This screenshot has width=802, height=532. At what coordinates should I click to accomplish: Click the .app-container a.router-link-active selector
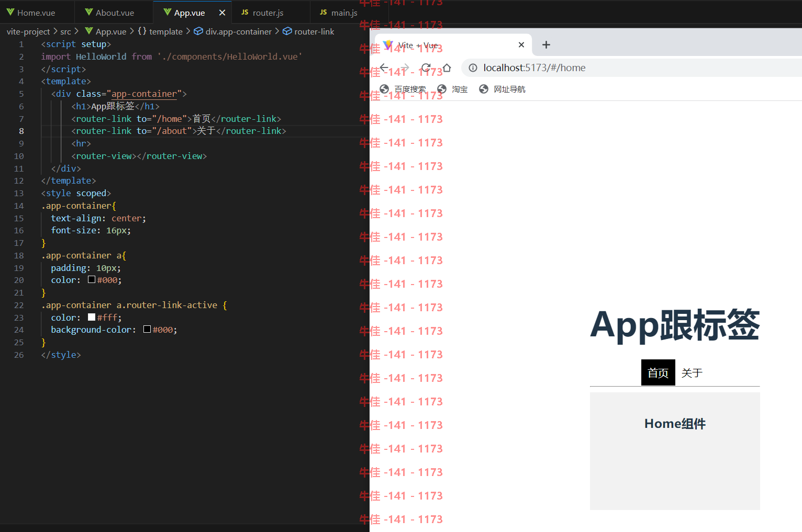[129, 305]
